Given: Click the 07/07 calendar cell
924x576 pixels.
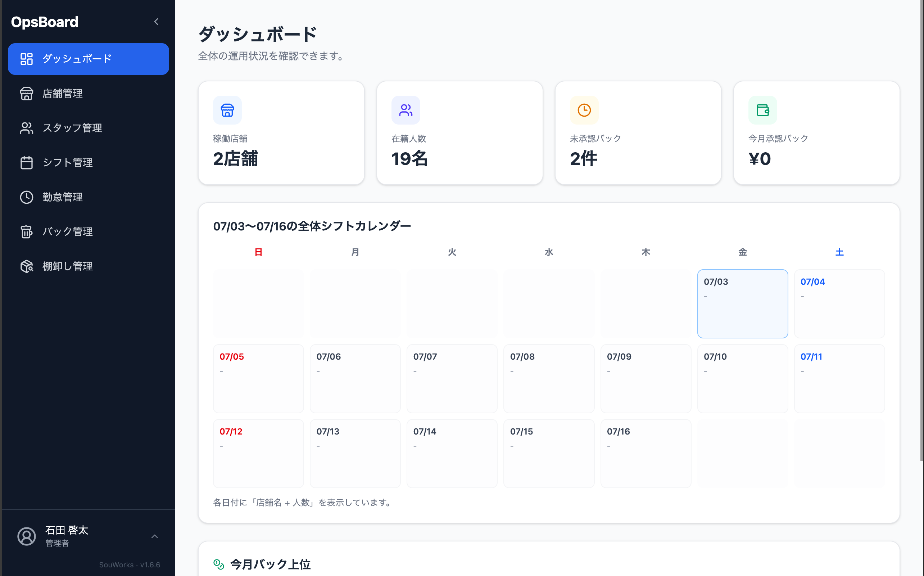Looking at the screenshot, I should pos(452,379).
